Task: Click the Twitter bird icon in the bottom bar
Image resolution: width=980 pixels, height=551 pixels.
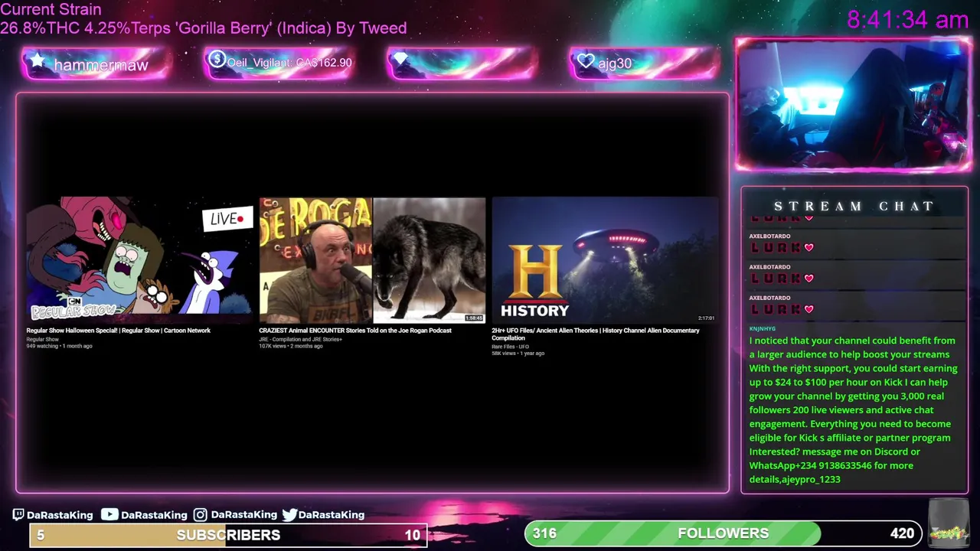Action: pos(289,515)
